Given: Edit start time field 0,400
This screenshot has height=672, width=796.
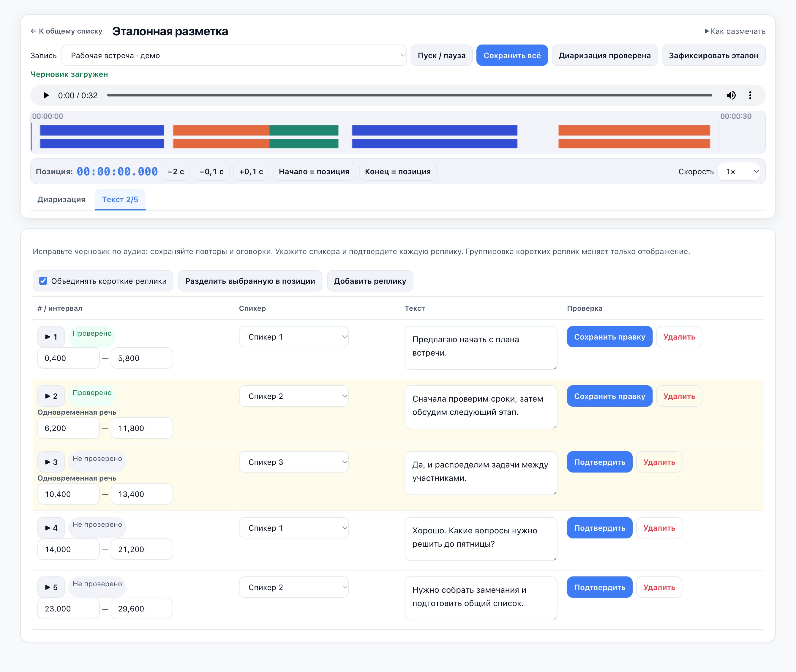Looking at the screenshot, I should point(69,358).
